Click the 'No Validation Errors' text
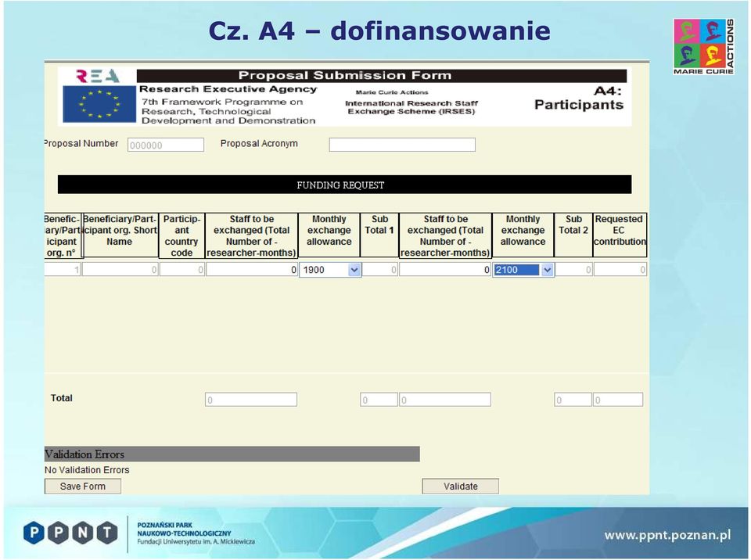751x560 pixels. click(87, 470)
